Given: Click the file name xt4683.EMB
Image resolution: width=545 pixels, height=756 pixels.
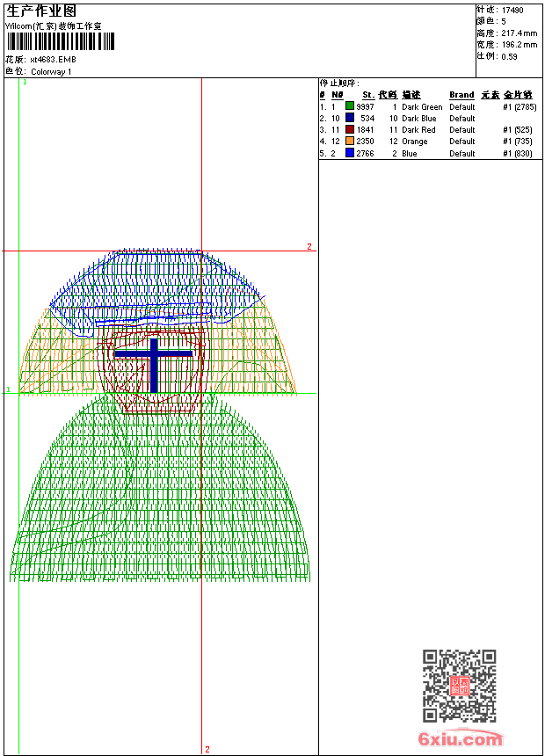Looking at the screenshot, I should (53, 60).
